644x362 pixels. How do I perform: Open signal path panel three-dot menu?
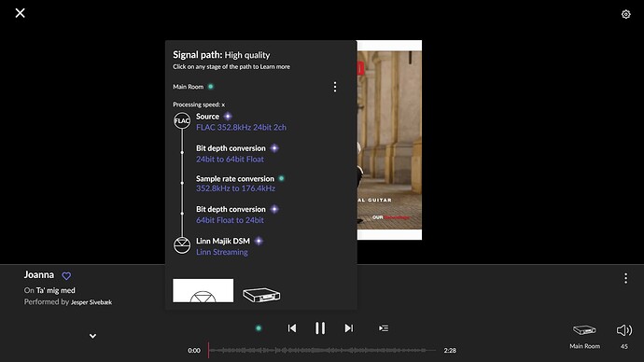335,87
